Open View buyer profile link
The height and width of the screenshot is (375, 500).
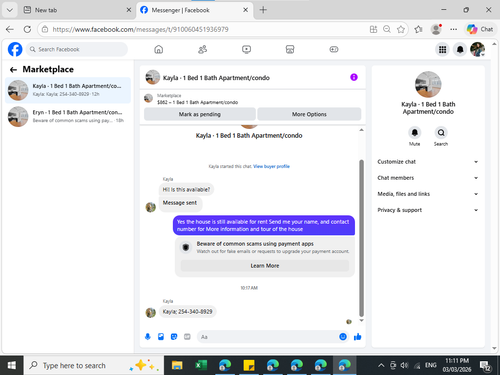click(271, 166)
